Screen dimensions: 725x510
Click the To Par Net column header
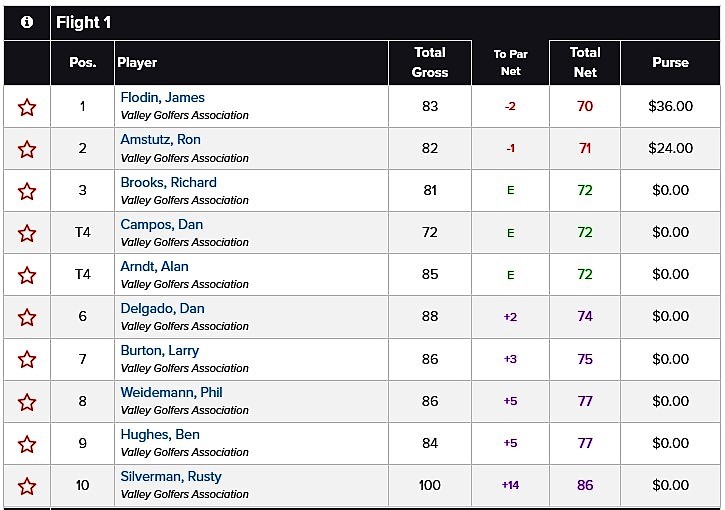pos(510,62)
